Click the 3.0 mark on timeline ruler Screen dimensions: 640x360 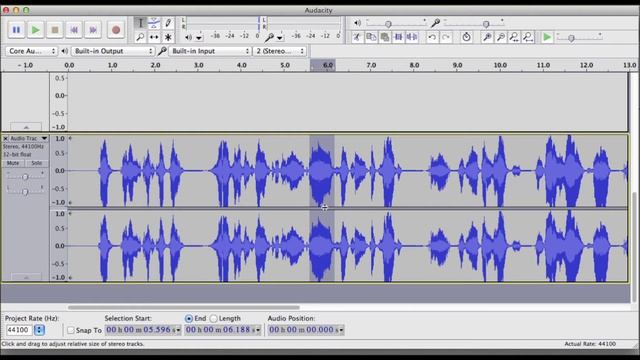point(198,65)
